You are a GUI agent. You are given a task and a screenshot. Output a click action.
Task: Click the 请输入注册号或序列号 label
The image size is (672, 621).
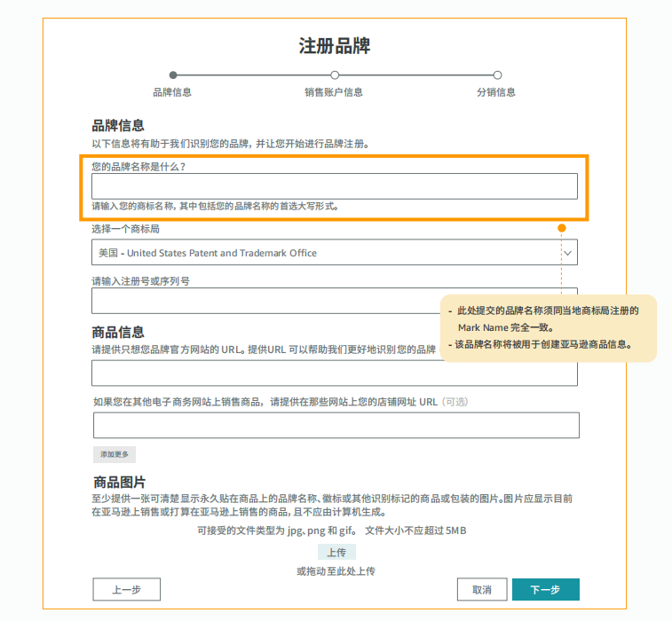point(140,281)
